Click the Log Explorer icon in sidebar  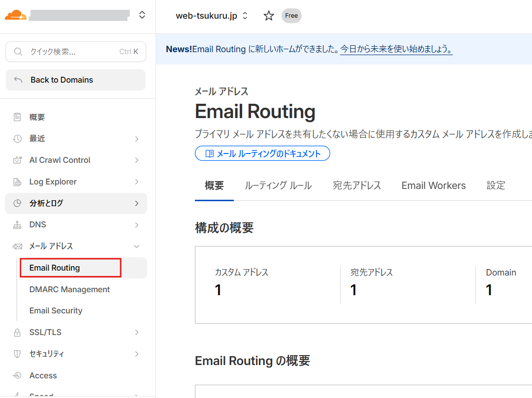click(17, 182)
